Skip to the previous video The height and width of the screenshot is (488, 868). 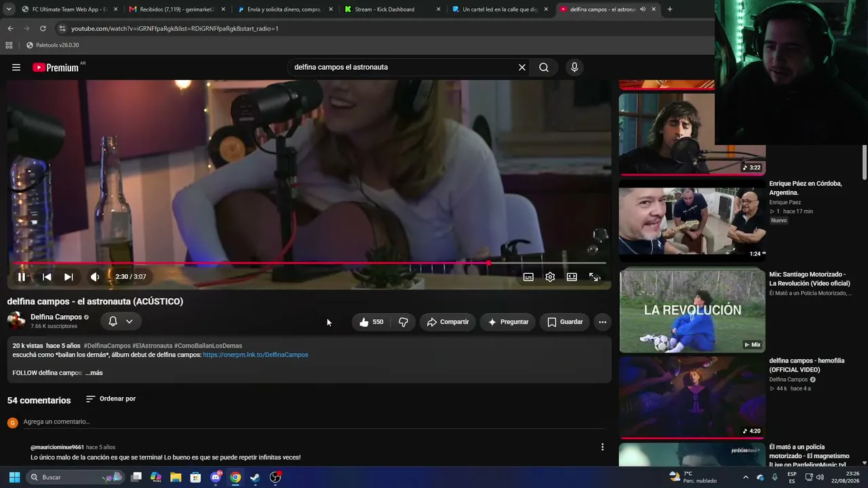[x=47, y=277]
